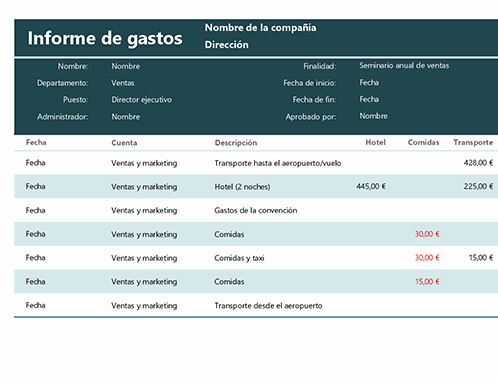Click 'Ventas y marketing' in the convención row
498x382 pixels.
[144, 210]
